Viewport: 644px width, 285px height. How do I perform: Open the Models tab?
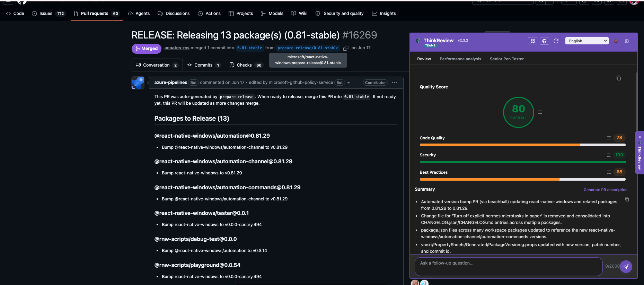272,14
